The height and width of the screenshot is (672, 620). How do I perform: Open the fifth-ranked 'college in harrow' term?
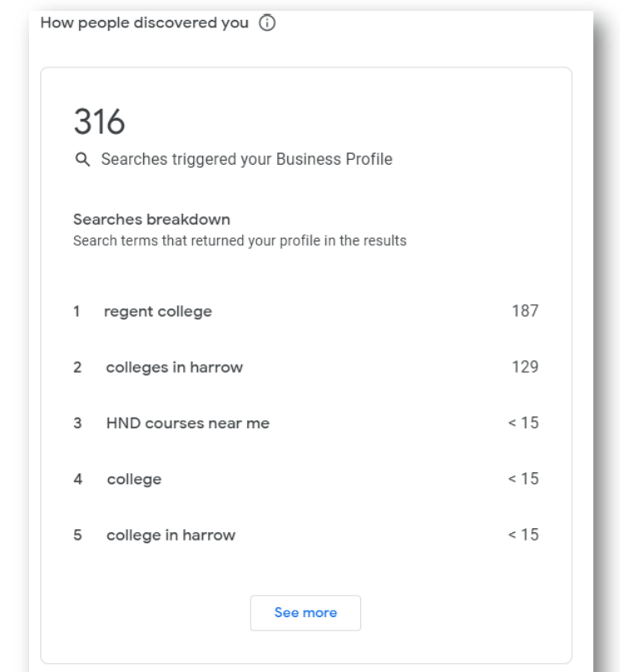(x=171, y=535)
